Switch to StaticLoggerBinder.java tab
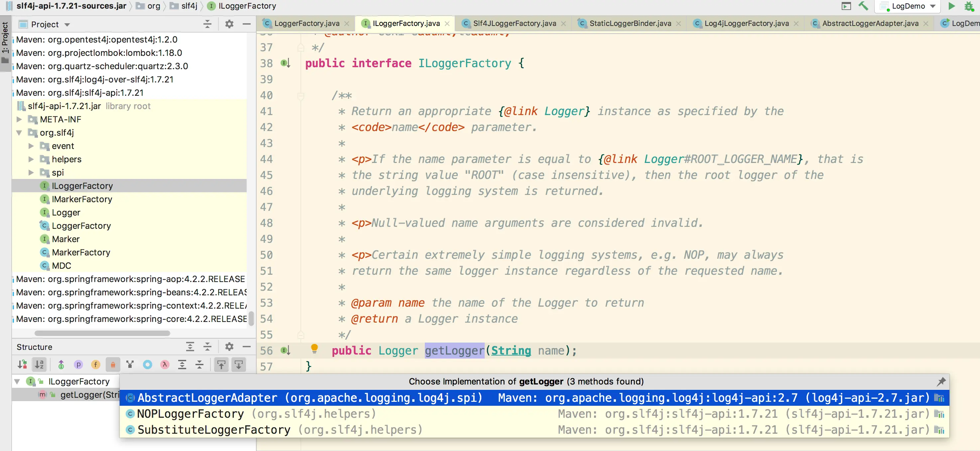The height and width of the screenshot is (451, 980). (x=630, y=24)
